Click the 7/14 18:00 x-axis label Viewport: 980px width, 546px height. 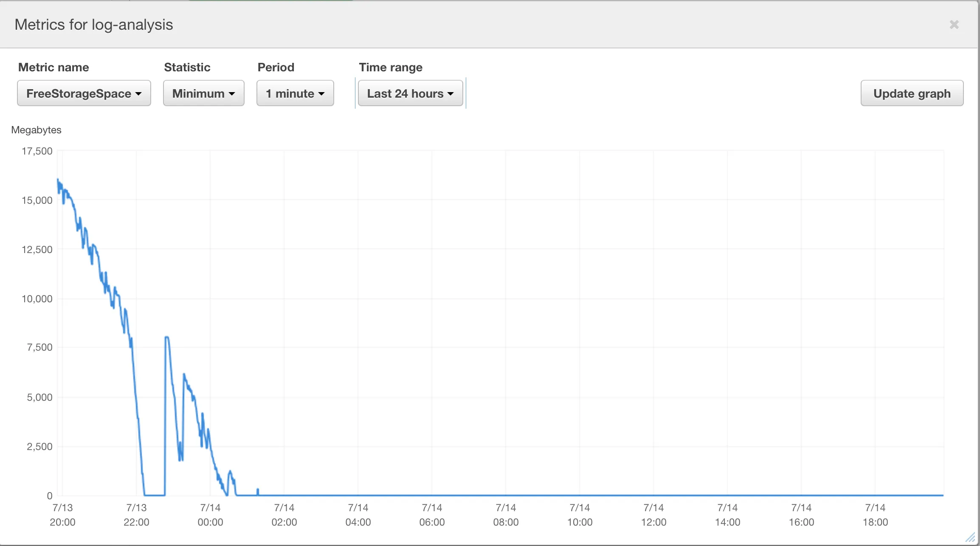(x=875, y=515)
